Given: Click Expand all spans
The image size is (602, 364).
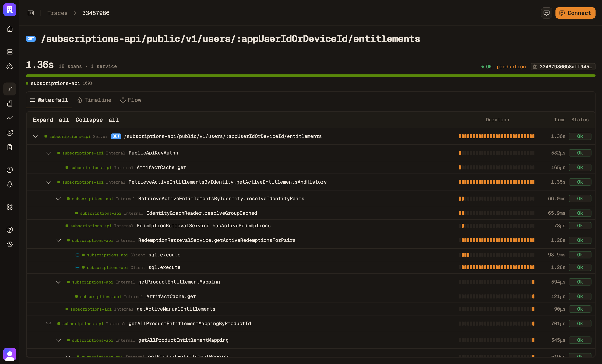Looking at the screenshot, I should (x=51, y=120).
